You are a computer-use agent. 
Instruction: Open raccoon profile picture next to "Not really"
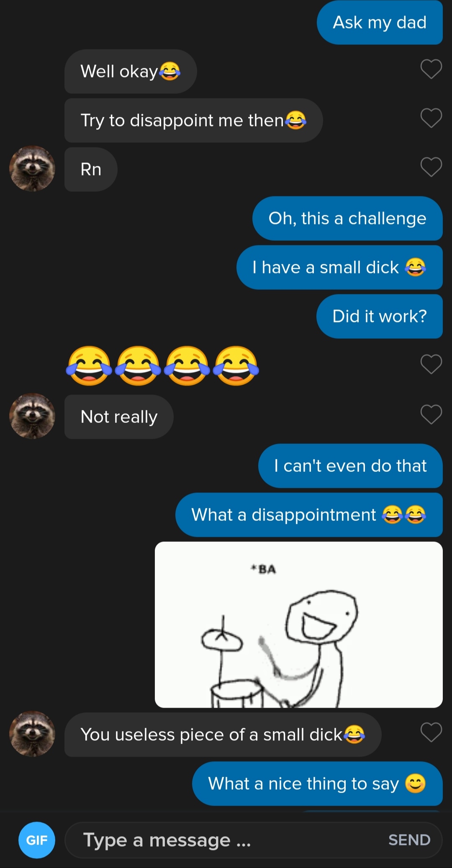pyautogui.click(x=32, y=416)
